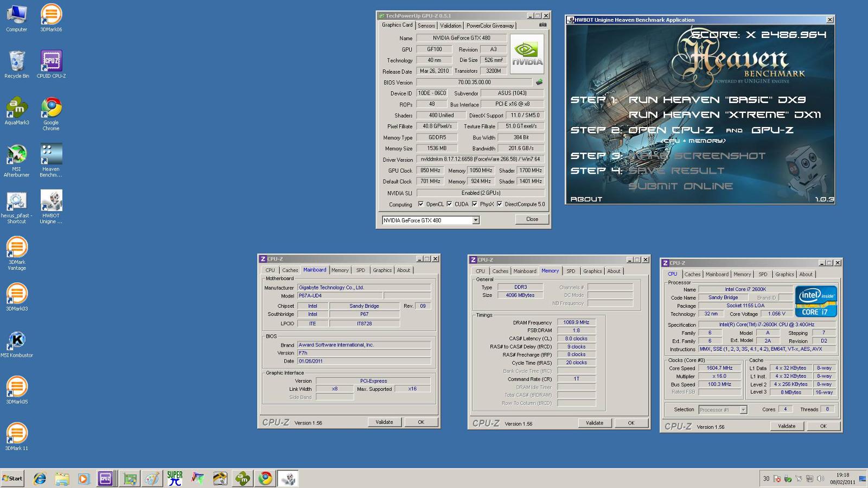Click the motherboard Model field P67A-UD4
Screen dimensions: 868x488
coord(340,296)
